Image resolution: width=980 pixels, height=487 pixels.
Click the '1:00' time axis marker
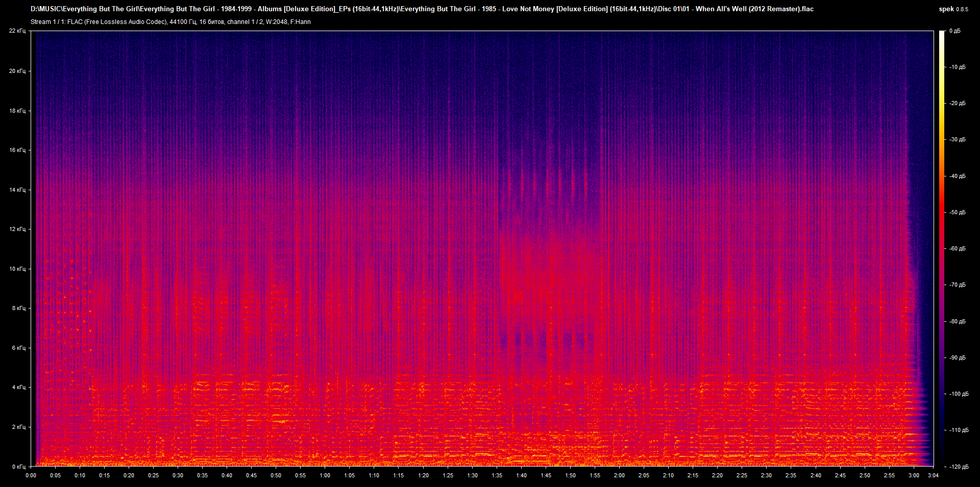click(325, 475)
